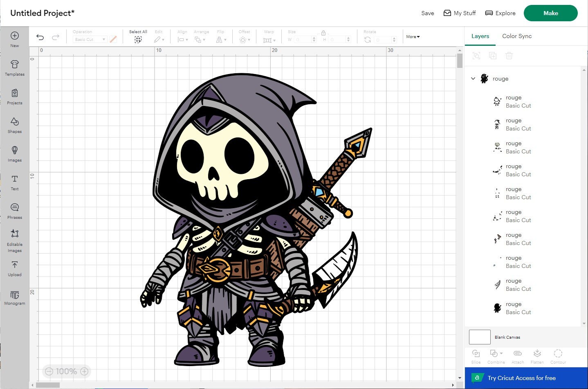Collapse the rouge layer group
The width and height of the screenshot is (588, 389).
[473, 78]
